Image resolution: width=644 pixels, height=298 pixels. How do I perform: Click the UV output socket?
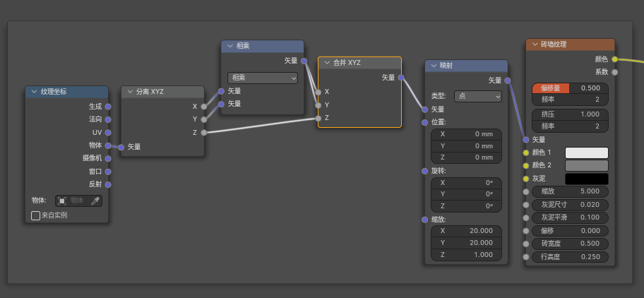click(108, 132)
